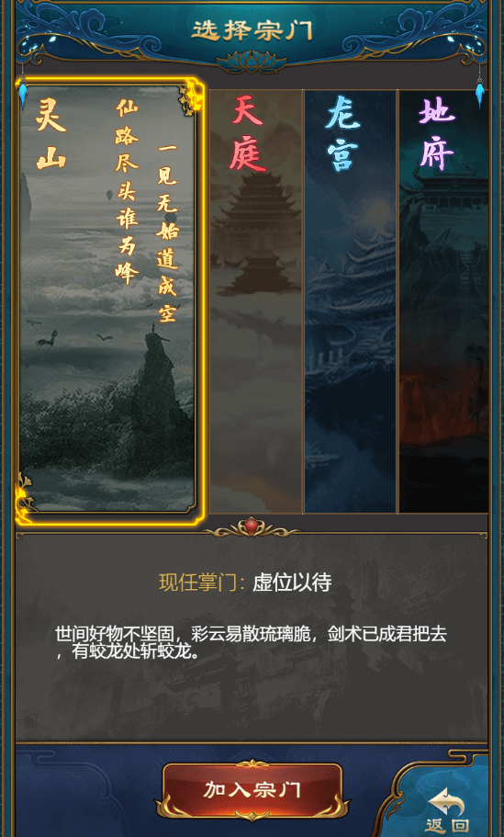Click the 虚位以待 leader name text
The width and height of the screenshot is (504, 837).
(292, 582)
